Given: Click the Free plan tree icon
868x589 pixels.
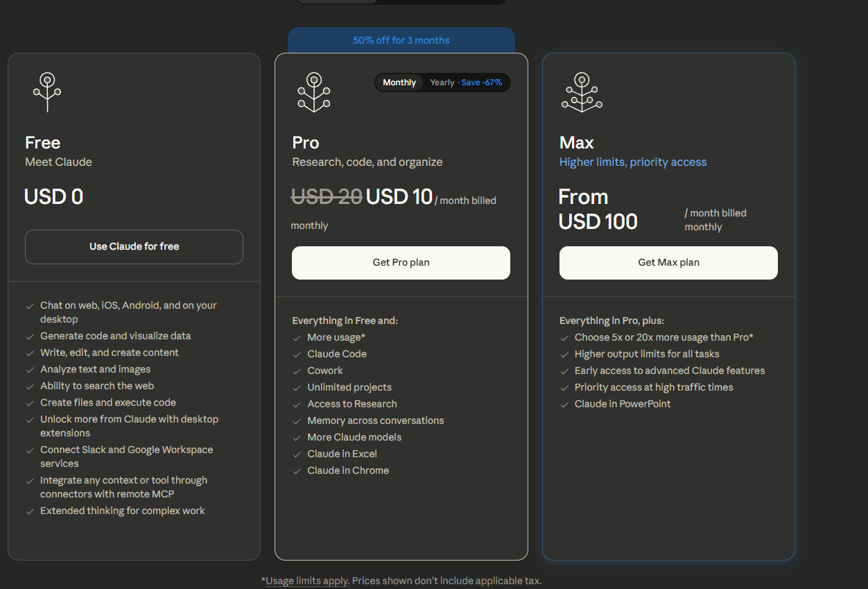Looking at the screenshot, I should click(x=47, y=92).
